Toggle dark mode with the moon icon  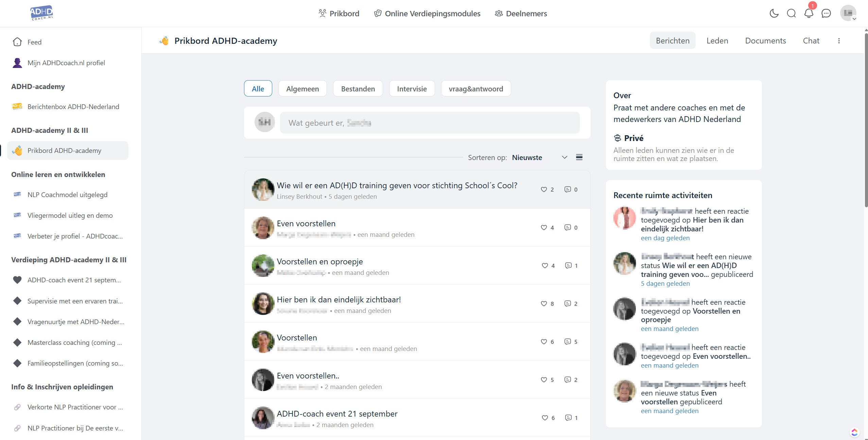(774, 13)
